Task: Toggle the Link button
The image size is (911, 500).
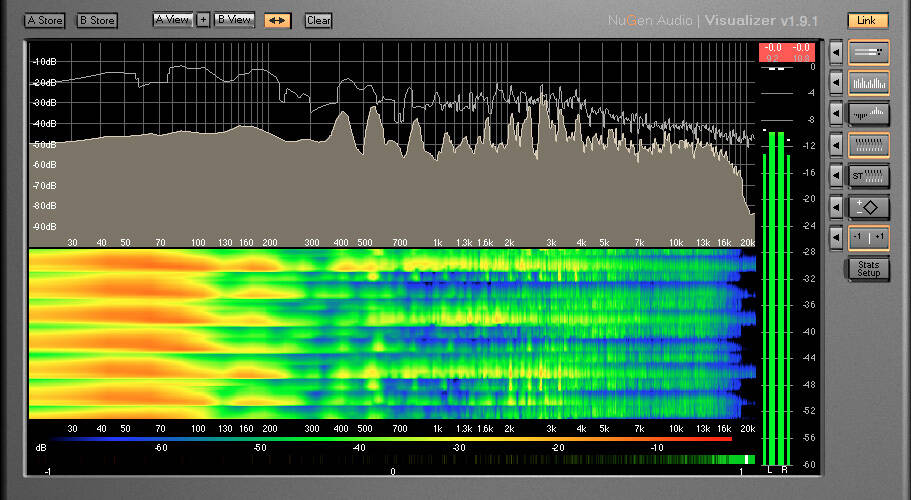Action: 867,20
